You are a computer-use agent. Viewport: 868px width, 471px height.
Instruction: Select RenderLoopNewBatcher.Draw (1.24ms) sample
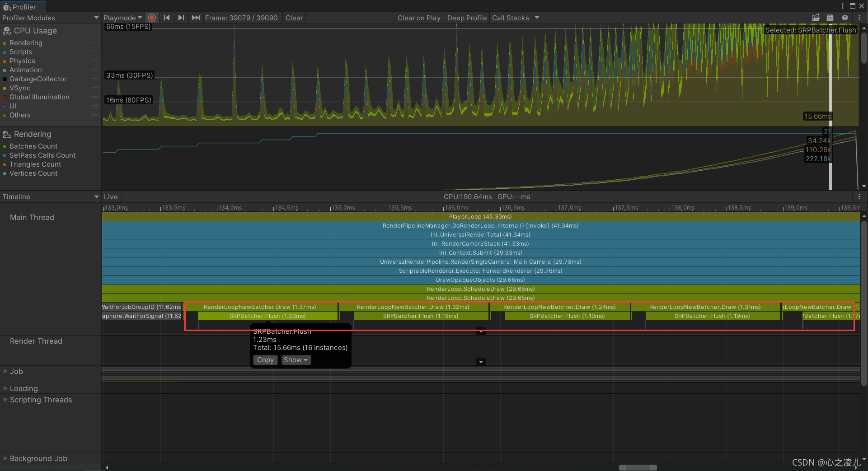[559, 307]
